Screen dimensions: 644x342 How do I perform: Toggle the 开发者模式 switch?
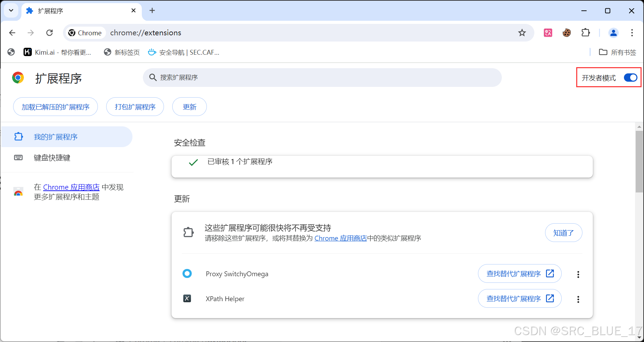(631, 78)
